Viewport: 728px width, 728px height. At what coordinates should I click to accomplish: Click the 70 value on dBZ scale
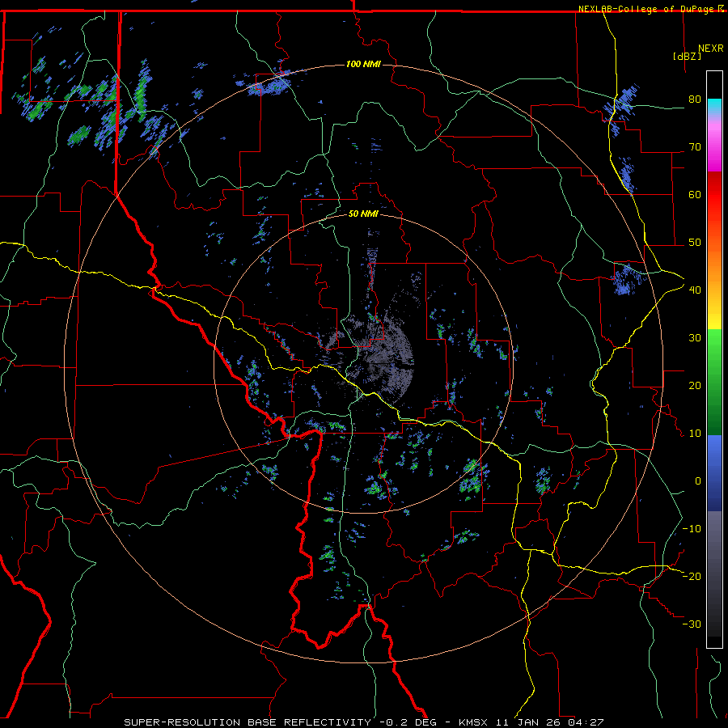coord(695,147)
